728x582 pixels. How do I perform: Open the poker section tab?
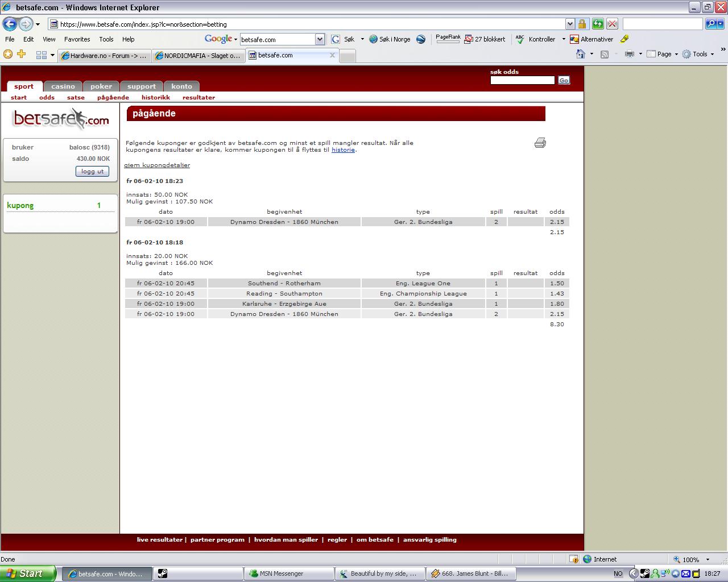click(101, 86)
